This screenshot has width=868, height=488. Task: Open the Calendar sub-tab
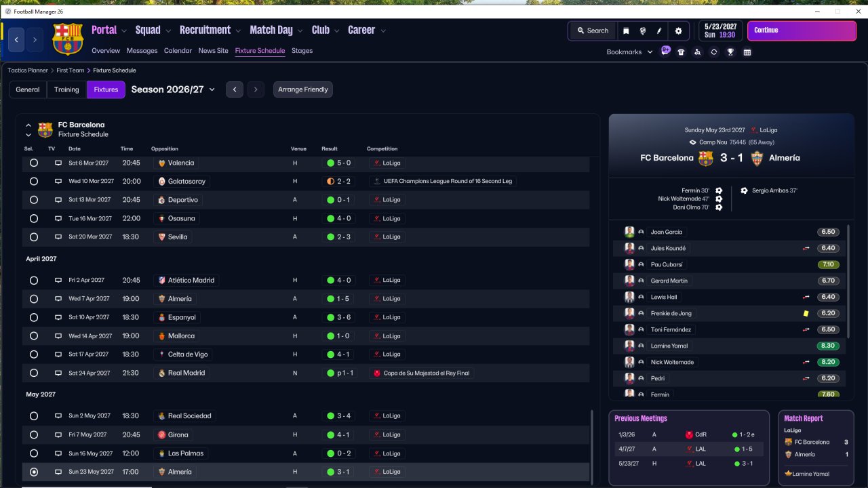[178, 51]
